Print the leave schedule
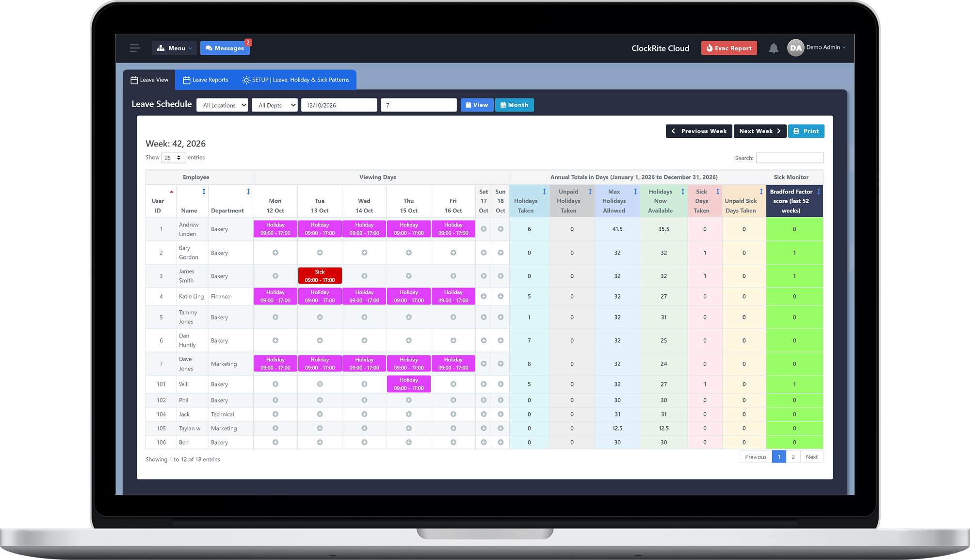The width and height of the screenshot is (970, 560). 806,131
